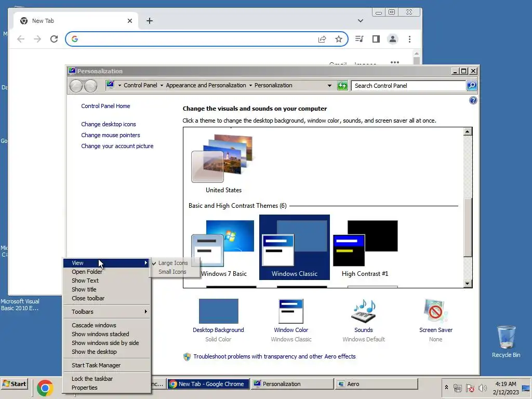Open the address bar history dropdown

click(x=329, y=86)
